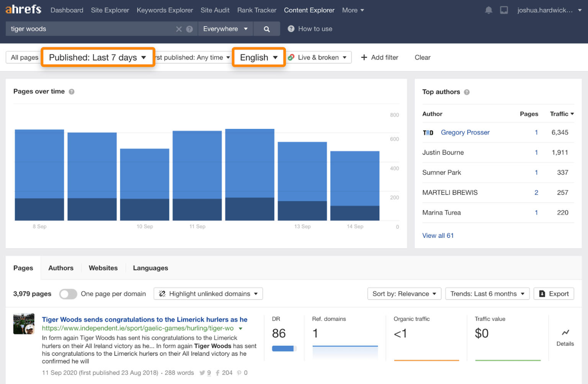Screen dimensions: 588x384
Task: Open Keywords Explorer from the top menu
Action: coord(165,10)
